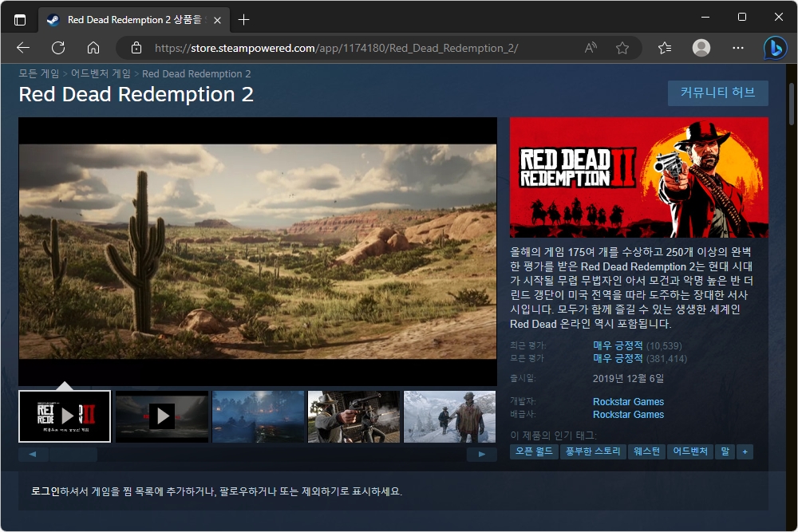This screenshot has height=532, width=798.
Task: Click the thumbnail strip slider handle
Action: (73, 454)
